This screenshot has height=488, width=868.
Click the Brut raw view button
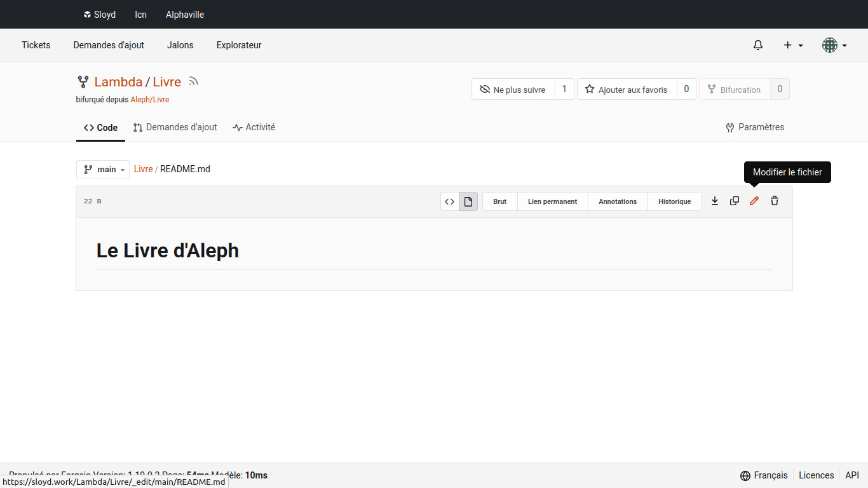point(500,201)
